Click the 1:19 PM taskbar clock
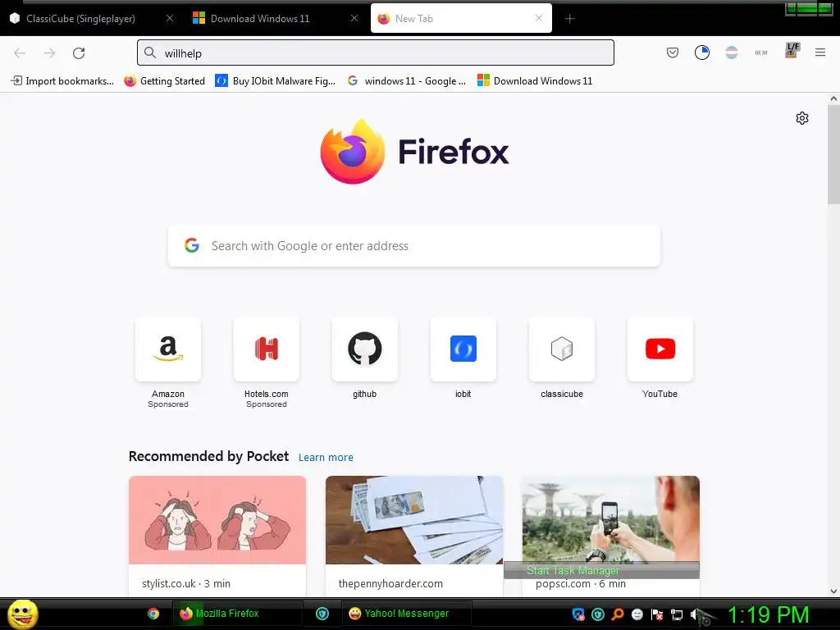840x630 pixels. tap(768, 614)
